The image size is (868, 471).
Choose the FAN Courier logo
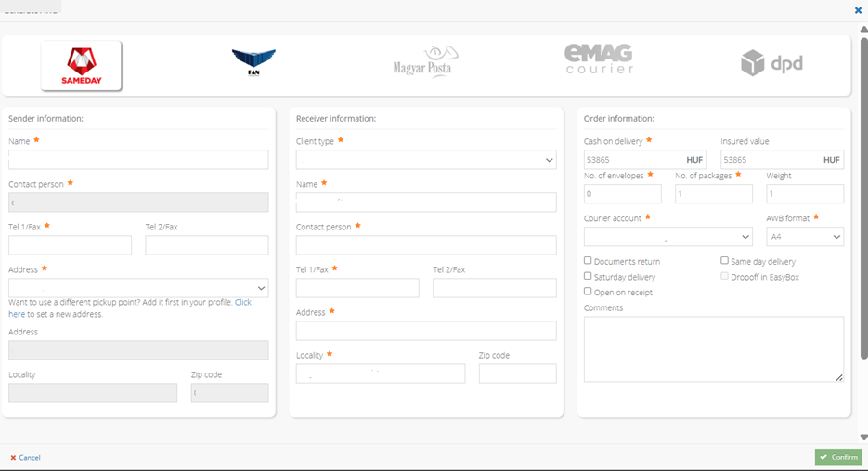(x=253, y=63)
